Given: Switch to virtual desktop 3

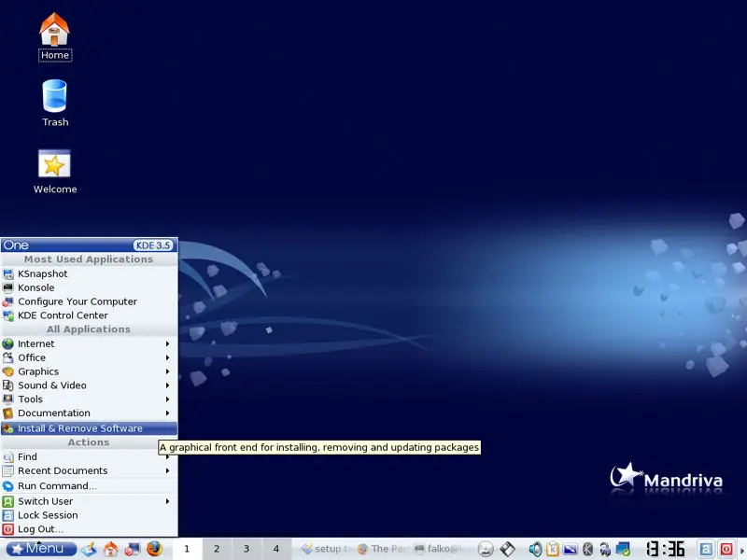Looking at the screenshot, I should [247, 549].
